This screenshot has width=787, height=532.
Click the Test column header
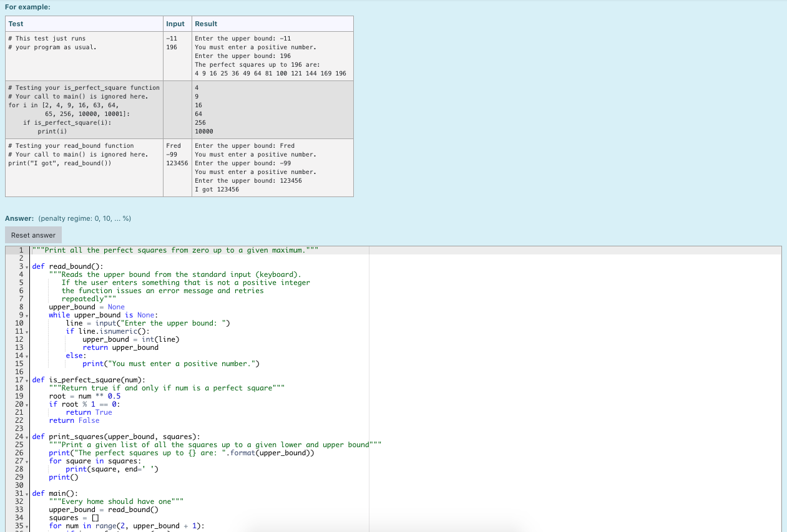(15, 23)
